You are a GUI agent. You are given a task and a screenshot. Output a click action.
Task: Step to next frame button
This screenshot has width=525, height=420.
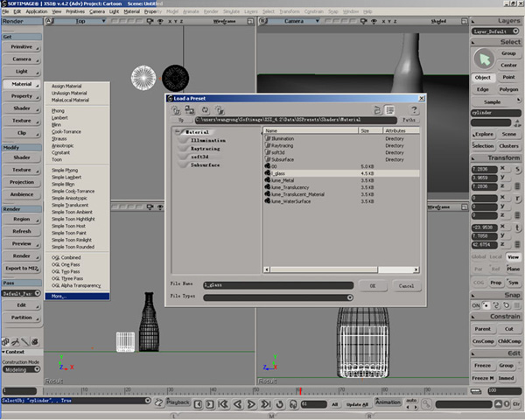click(x=210, y=404)
